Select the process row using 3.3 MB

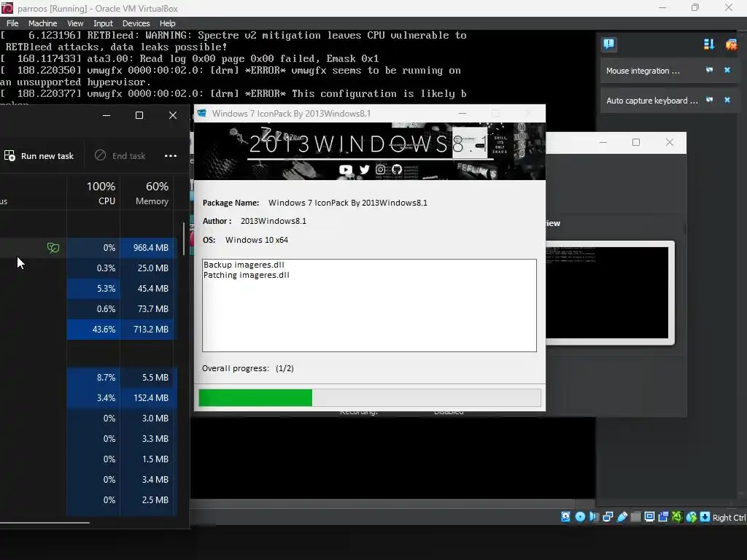pos(88,439)
